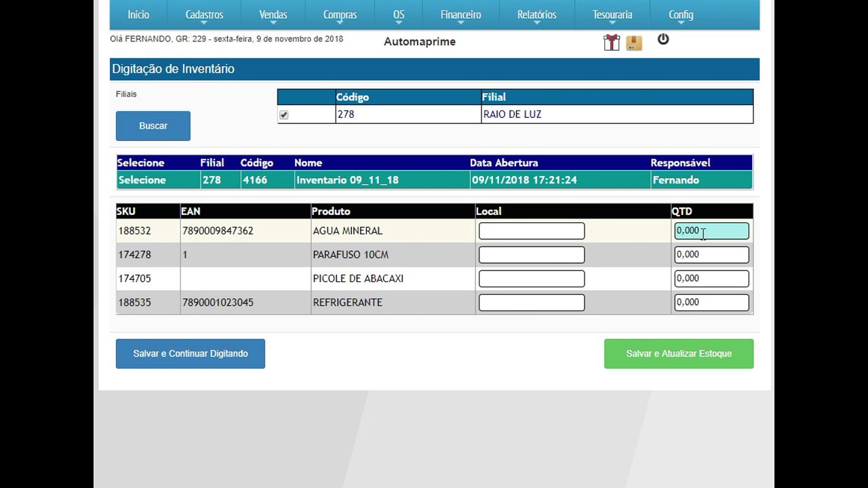Click Salvar e Continuar Digitando
Screen dimensions: 868x488
[x=191, y=354]
